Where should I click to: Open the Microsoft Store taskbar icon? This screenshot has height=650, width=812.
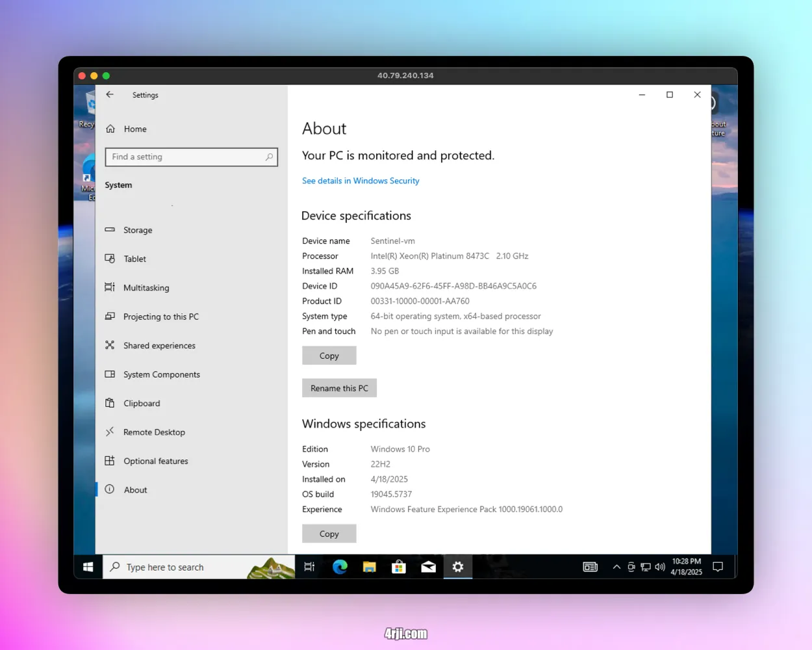pyautogui.click(x=399, y=567)
